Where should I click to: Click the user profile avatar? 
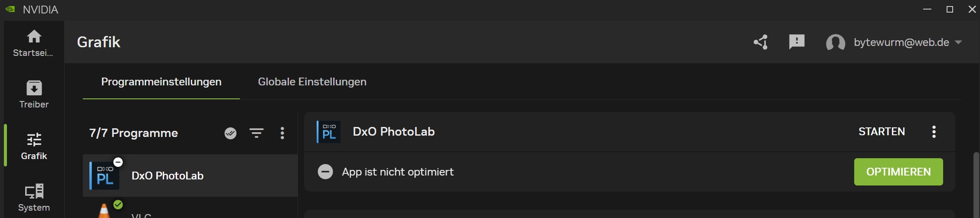(x=835, y=42)
